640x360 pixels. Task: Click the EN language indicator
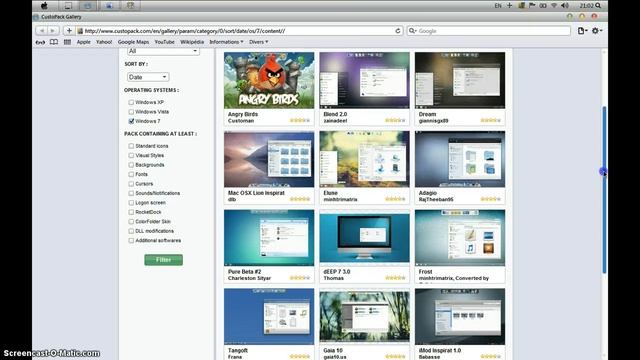point(498,6)
